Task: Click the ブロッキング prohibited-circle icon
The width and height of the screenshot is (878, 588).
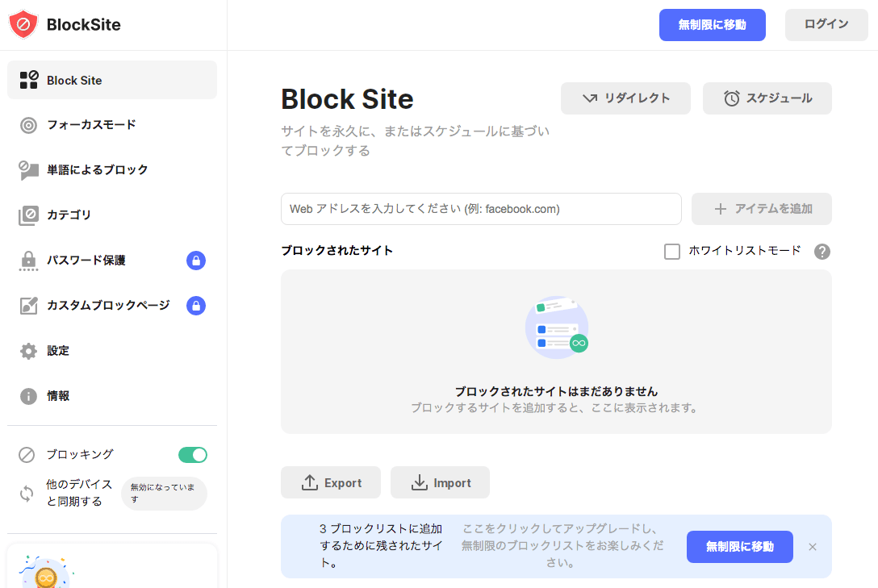Action: pos(27,455)
